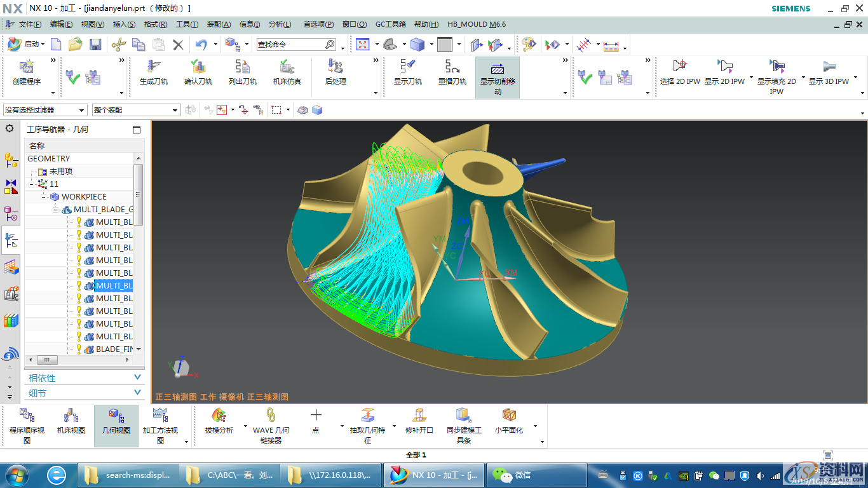The height and width of the screenshot is (488, 868).
Task: Collapse the WORKPIECE tree node
Action: click(x=44, y=197)
